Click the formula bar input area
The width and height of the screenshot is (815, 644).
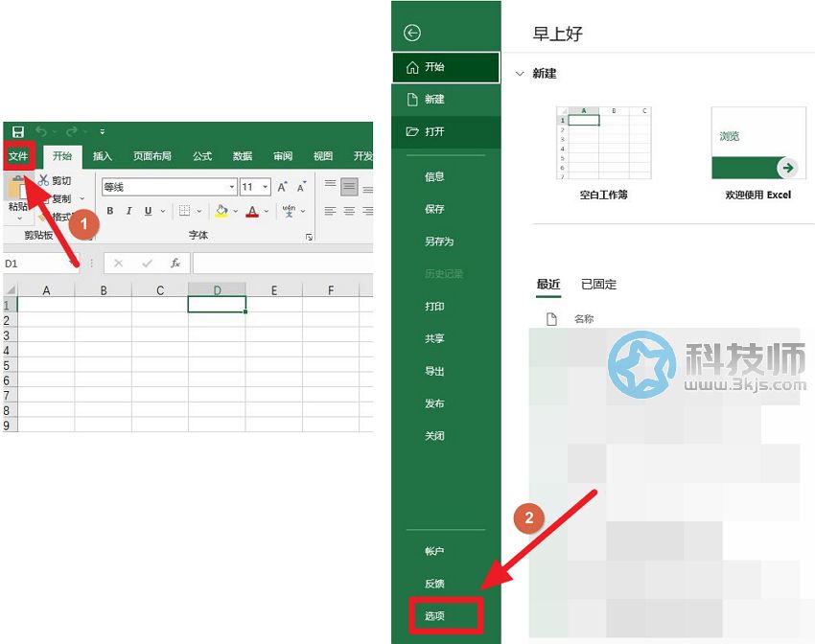283,264
